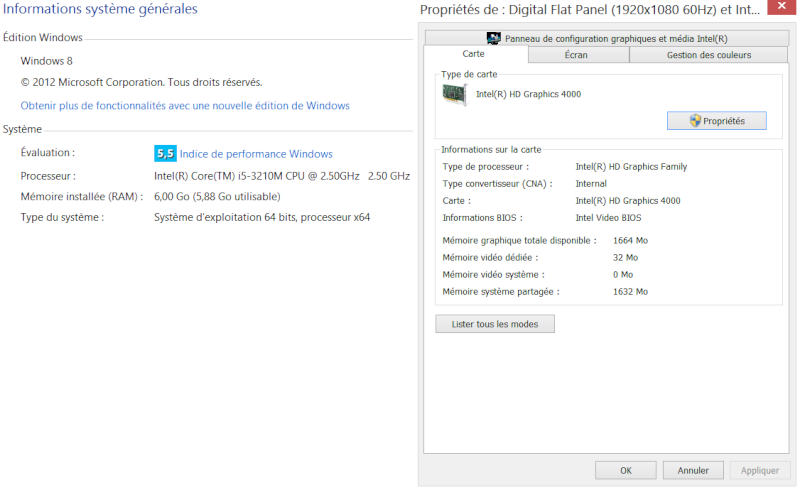Screen dimensions: 800x490
Task: Click the Type du système label
Action: pos(62,217)
